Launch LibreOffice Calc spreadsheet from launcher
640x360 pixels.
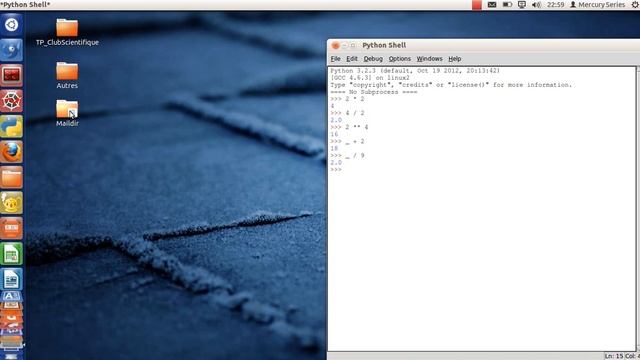(11, 253)
